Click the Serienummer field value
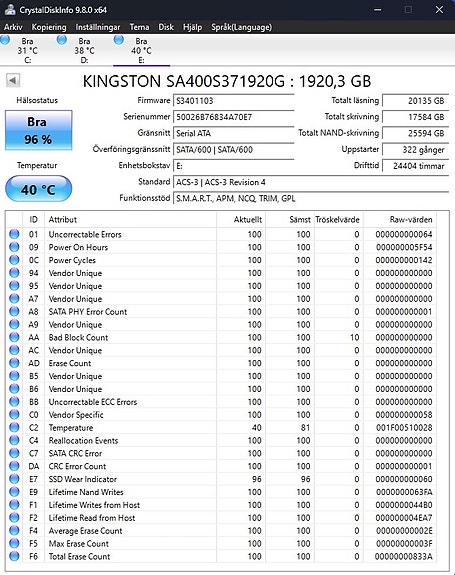The height and width of the screenshot is (575, 455). (234, 117)
